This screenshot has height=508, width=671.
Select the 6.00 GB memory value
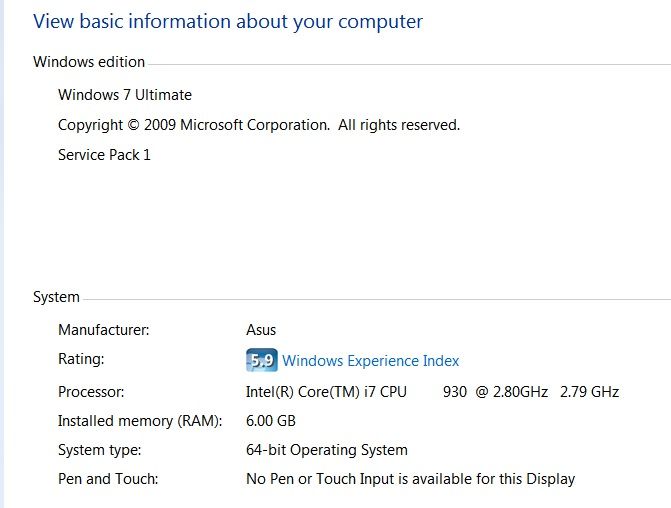[x=271, y=421]
